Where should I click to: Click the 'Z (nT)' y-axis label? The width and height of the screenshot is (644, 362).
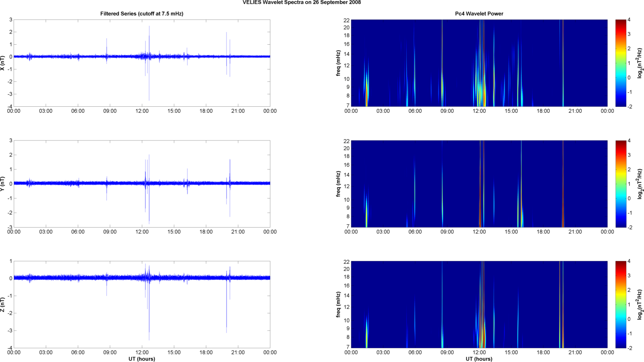[x=3, y=305]
